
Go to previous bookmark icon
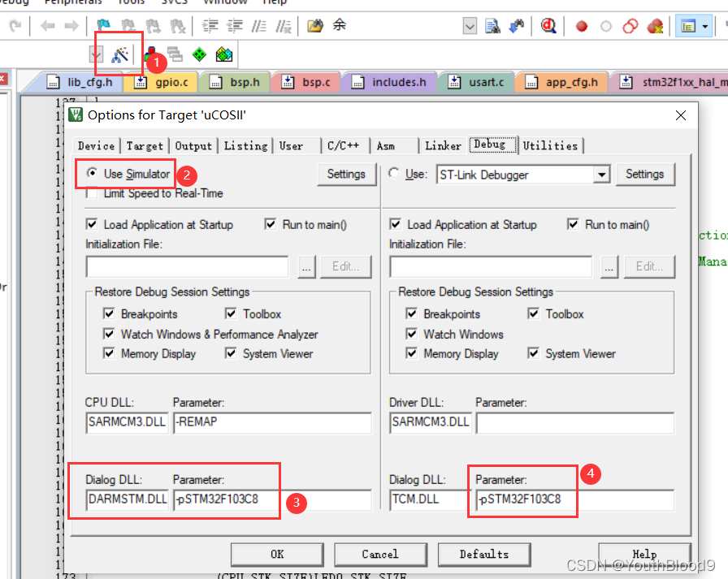coord(128,25)
